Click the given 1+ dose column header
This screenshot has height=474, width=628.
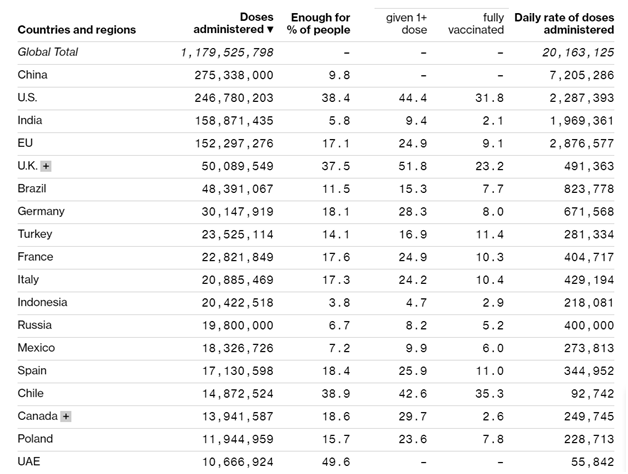(x=406, y=24)
